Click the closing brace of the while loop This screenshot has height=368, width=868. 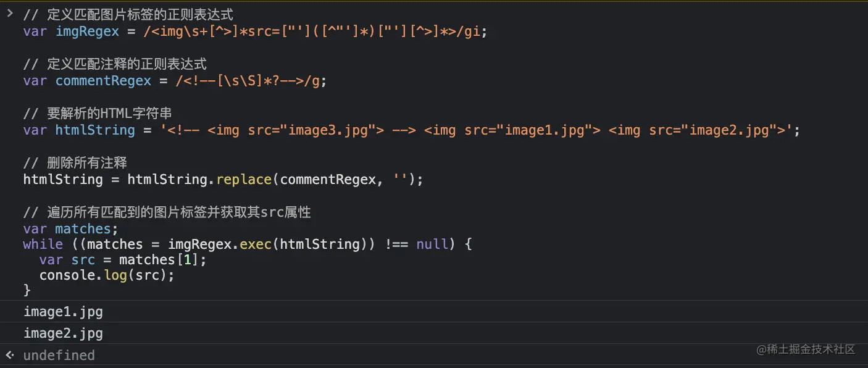coord(27,290)
